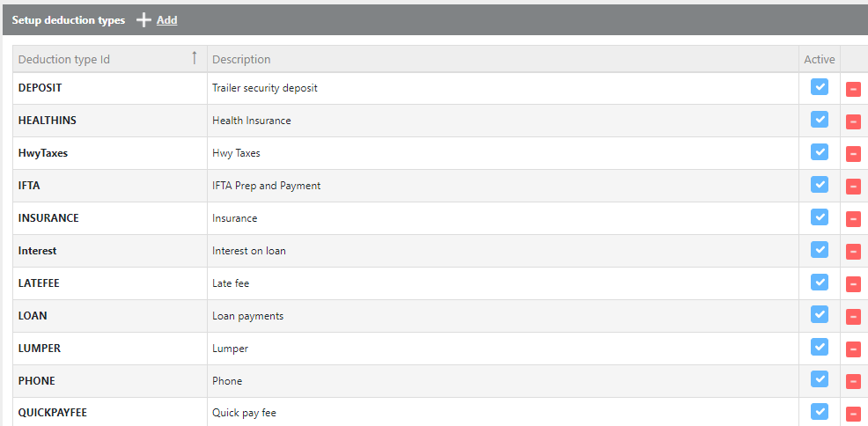This screenshot has height=426, width=868.
Task: Delete the INSURANCE deduction row
Action: pos(853,219)
